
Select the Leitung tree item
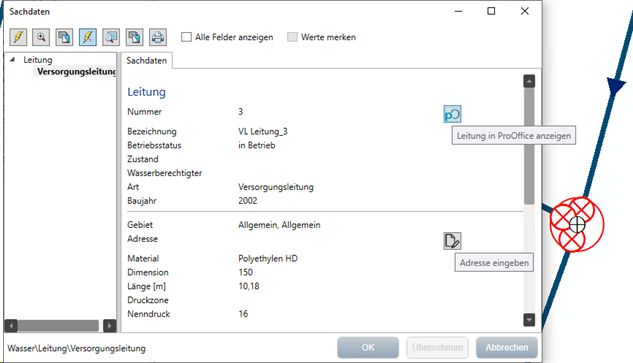[x=38, y=60]
